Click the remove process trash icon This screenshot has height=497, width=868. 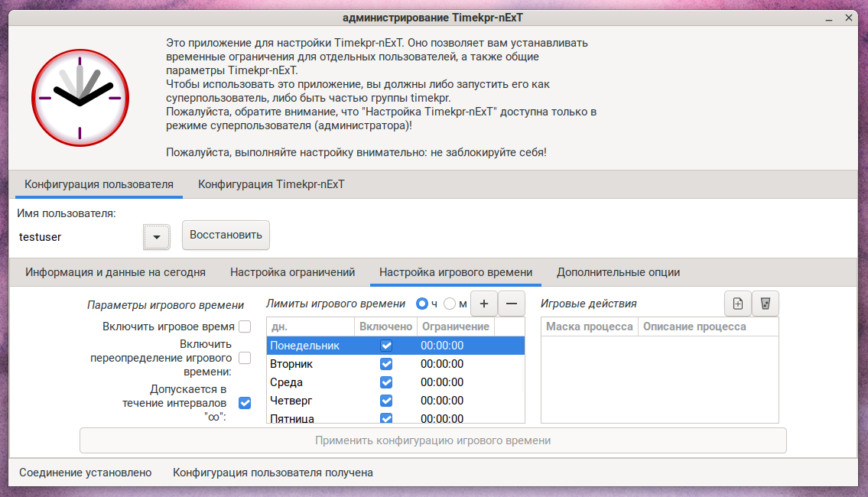(x=765, y=304)
